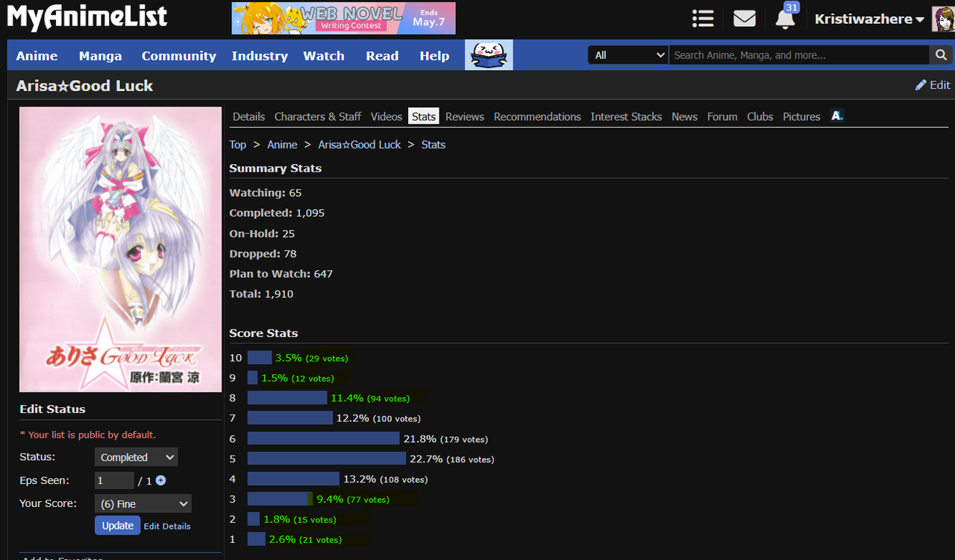Click the score 10 bar at 3.5%
This screenshot has width=955, height=560.
[260, 358]
